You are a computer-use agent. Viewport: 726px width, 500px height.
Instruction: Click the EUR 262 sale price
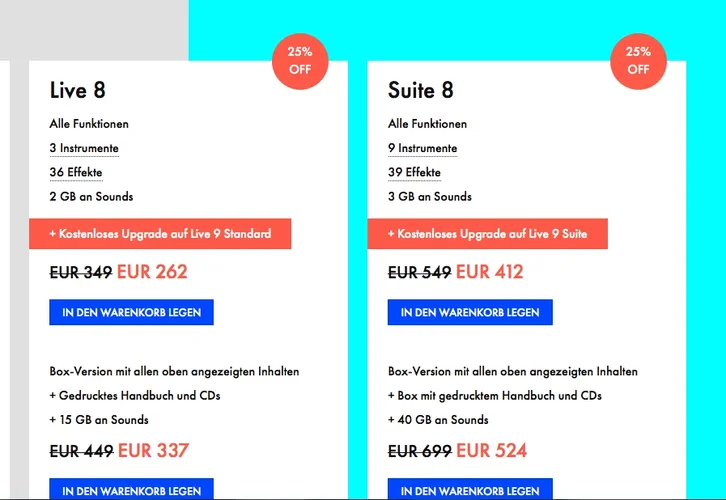(152, 272)
